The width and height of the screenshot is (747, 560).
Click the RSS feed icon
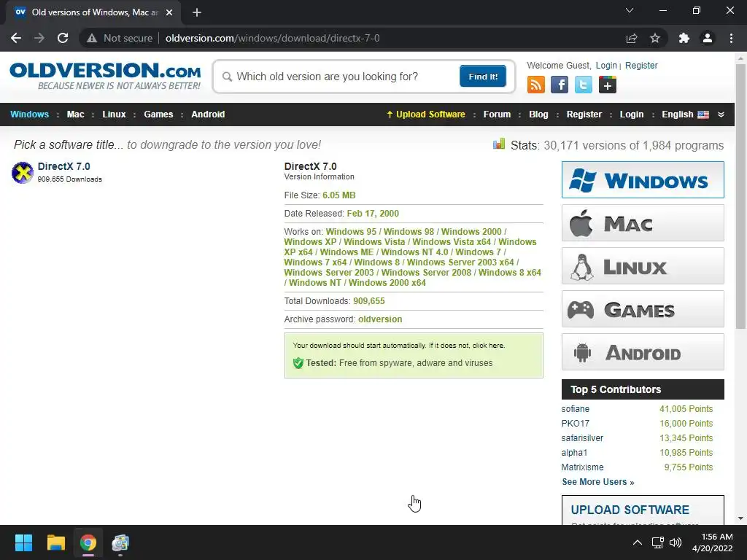point(536,85)
